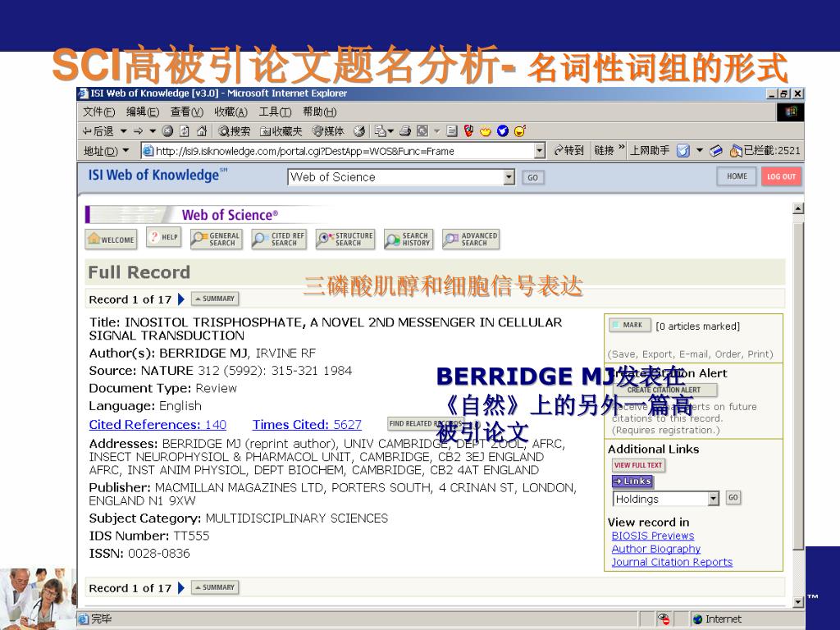Click the blocked popups counter 已拦截:2521
840x630 pixels.
click(765, 151)
